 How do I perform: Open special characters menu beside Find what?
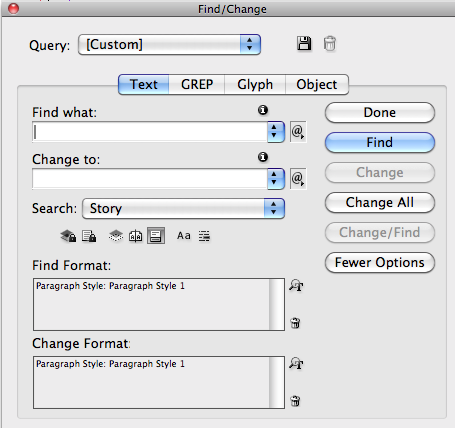tap(298, 132)
